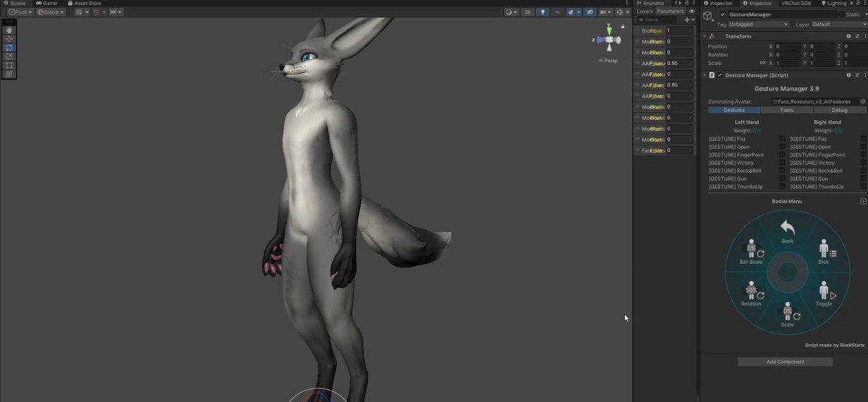Toggle the orientation gizmo lock icon
868x402 pixels.
[624, 27]
